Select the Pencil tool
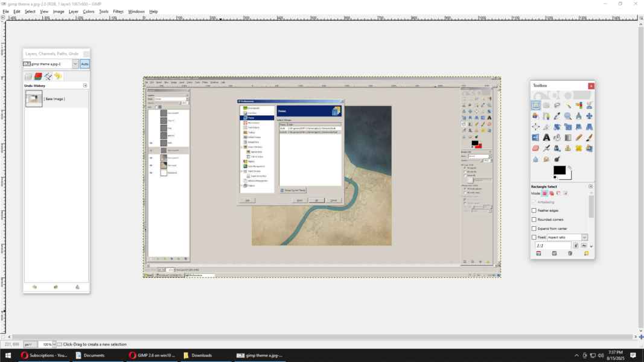 [578, 138]
